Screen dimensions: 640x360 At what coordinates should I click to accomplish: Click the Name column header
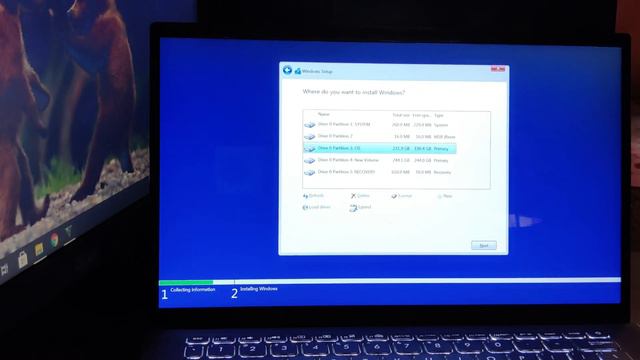[x=324, y=115]
